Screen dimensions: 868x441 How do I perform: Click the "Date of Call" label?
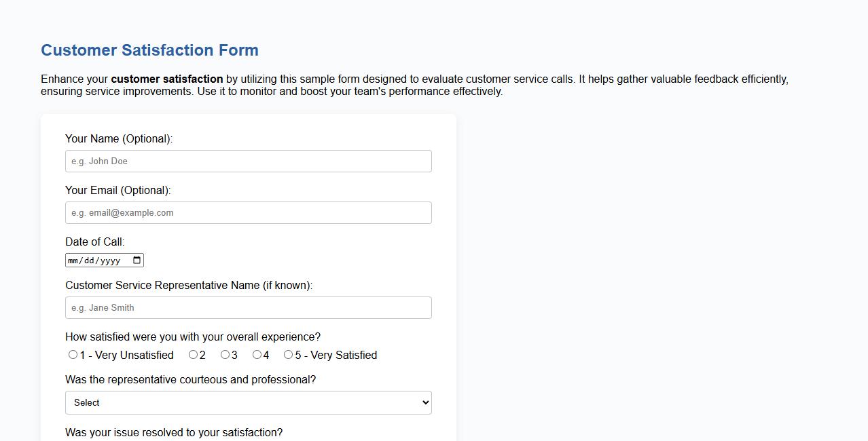click(94, 242)
